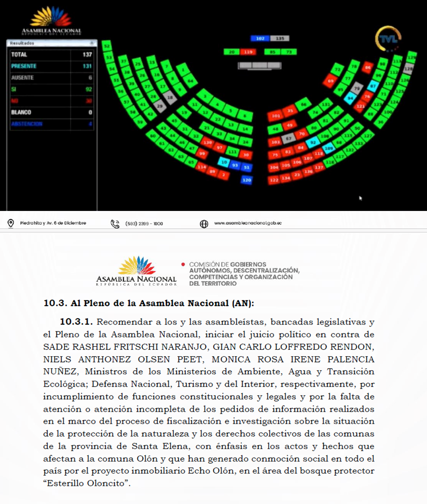The height and width of the screenshot is (504, 427).
Task: Open www.asambleanacional.gob.ec link
Action: coord(248,223)
